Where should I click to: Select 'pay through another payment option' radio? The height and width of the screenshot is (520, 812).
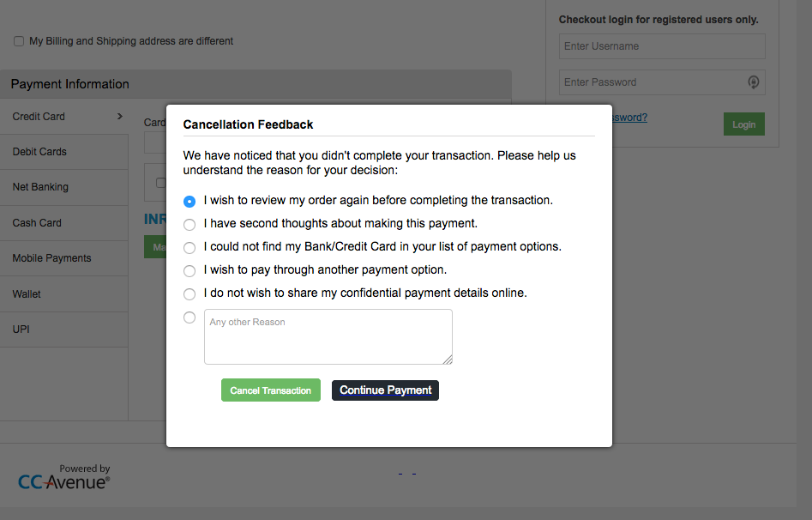click(189, 270)
